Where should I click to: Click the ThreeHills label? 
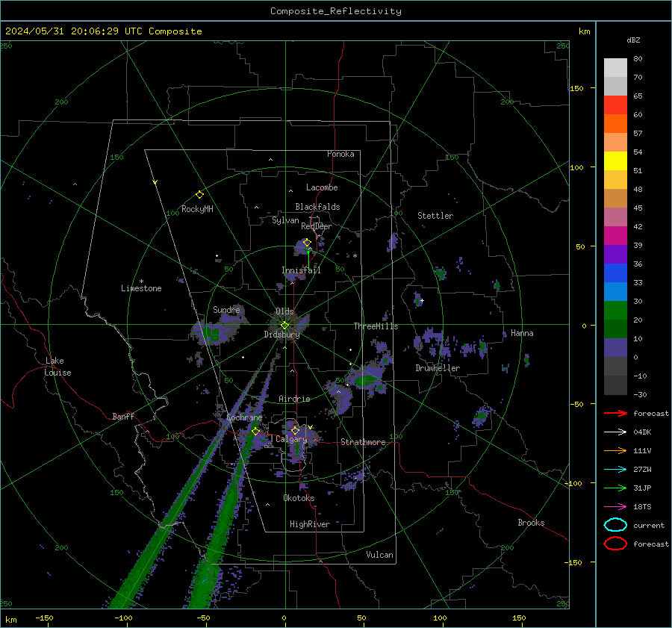[x=376, y=326]
